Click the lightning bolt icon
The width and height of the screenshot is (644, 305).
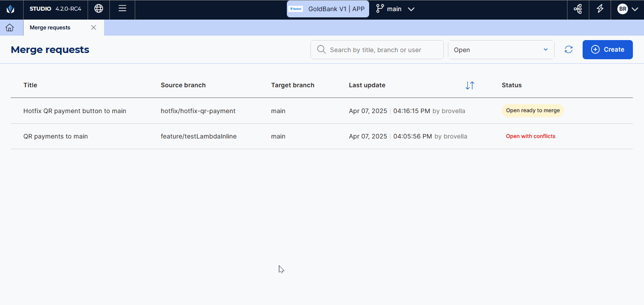tap(600, 9)
